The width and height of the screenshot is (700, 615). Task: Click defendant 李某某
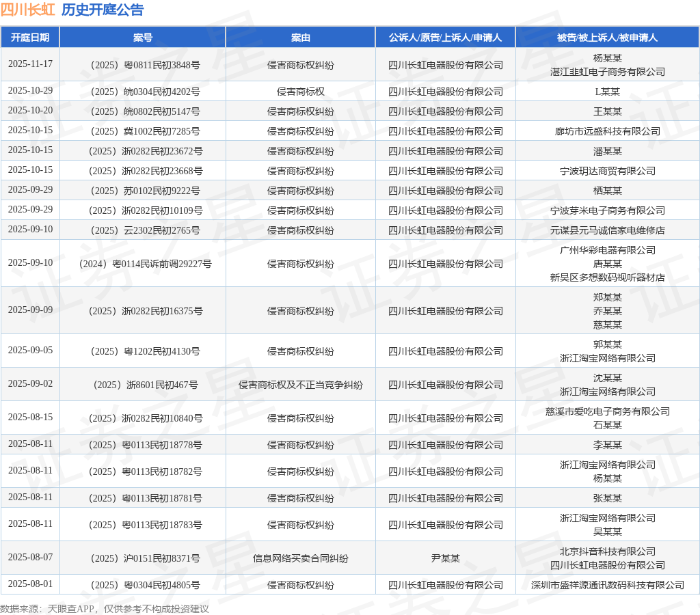coord(608,445)
